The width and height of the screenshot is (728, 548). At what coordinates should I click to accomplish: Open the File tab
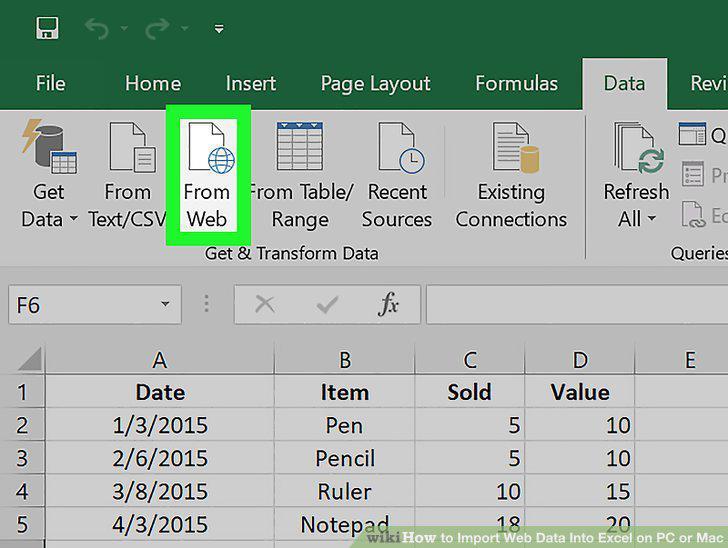pos(51,84)
